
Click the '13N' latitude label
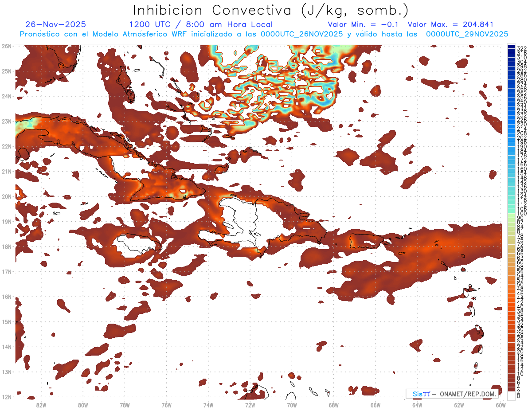[x=7, y=372]
